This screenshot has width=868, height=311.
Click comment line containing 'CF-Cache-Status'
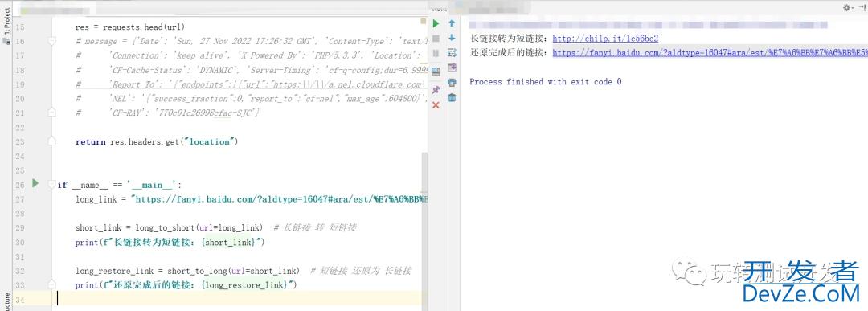tap(252, 70)
